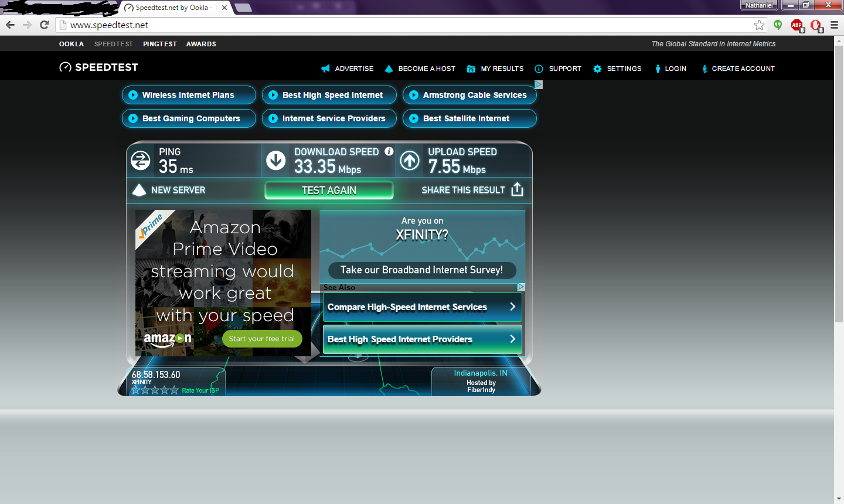
Task: Open the Adblock Plus extension icon
Action: (797, 25)
